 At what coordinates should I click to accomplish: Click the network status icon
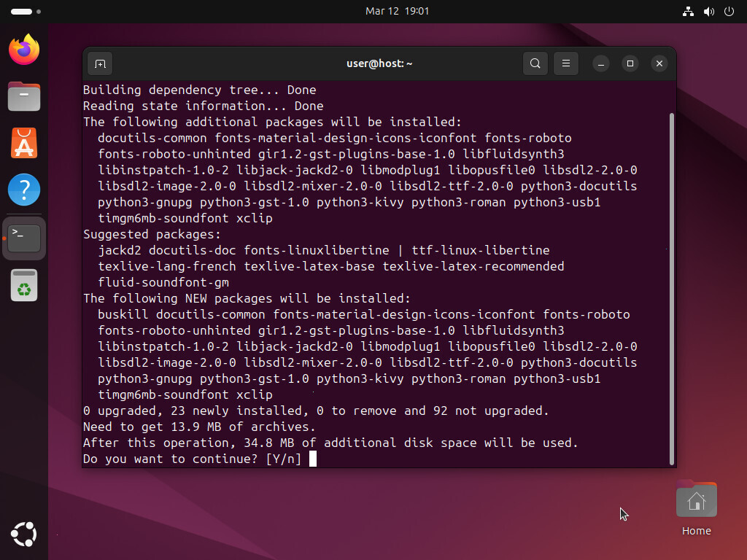point(687,11)
